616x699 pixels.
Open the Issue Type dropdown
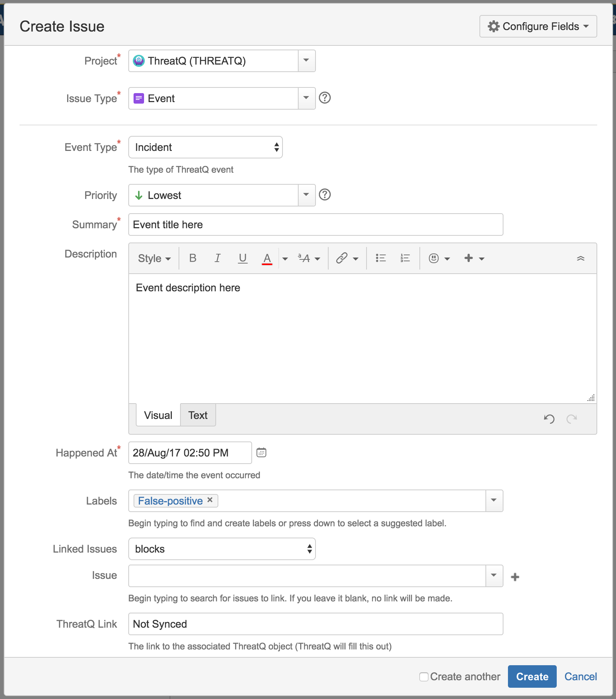click(x=306, y=98)
